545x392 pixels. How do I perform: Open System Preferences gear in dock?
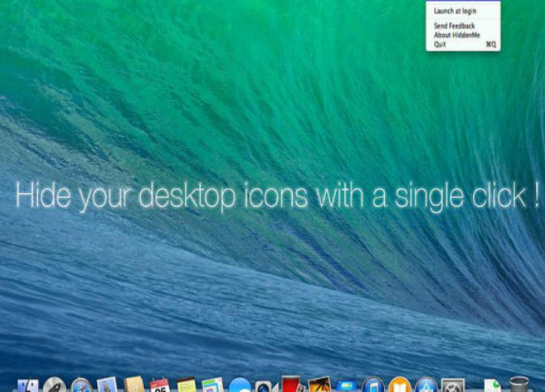click(452, 386)
